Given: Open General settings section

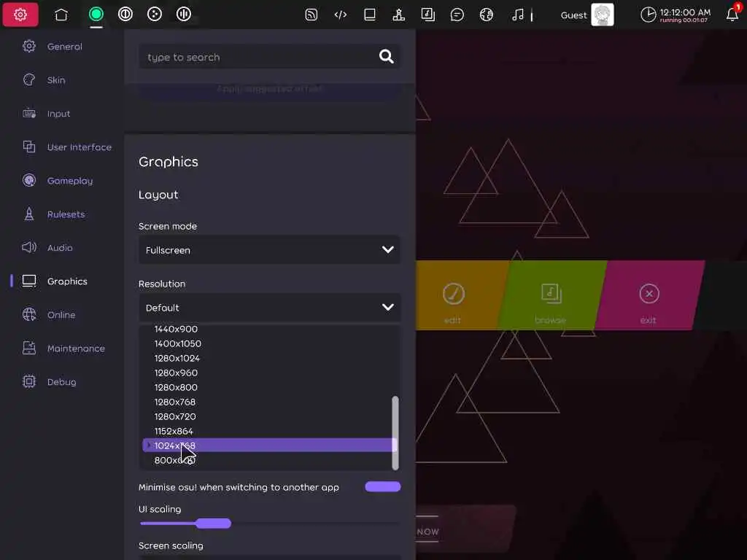Looking at the screenshot, I should [62, 46].
